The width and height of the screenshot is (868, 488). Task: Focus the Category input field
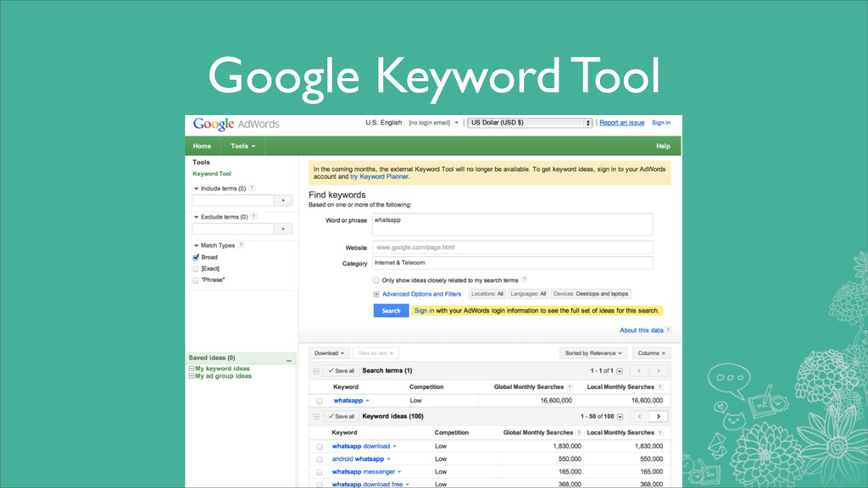coord(512,263)
